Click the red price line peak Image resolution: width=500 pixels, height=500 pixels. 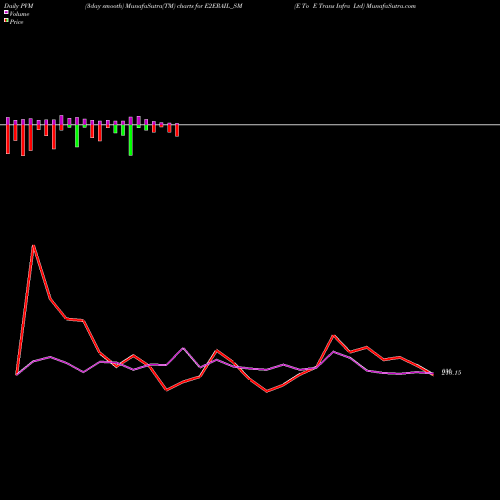pyautogui.click(x=34, y=246)
